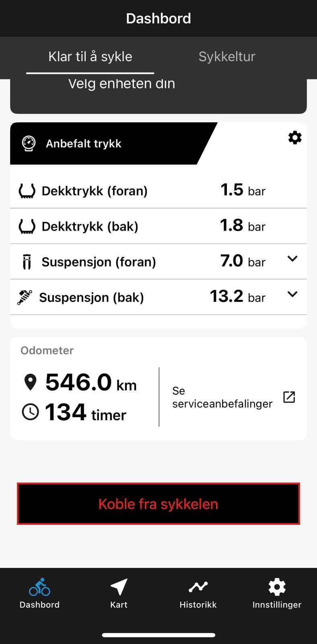Screen dimensions: 317x644
Task: Tap the clock icon beside 134 timer
Action: 31,412
